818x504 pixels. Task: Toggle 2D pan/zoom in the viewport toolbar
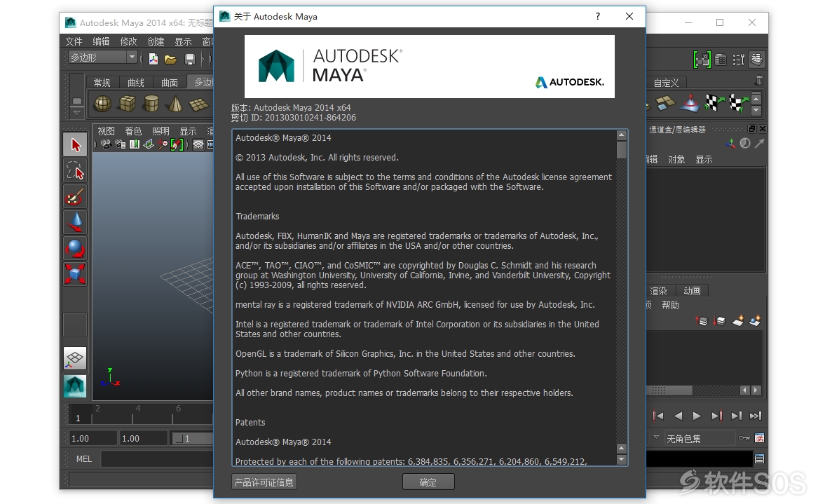163,144
